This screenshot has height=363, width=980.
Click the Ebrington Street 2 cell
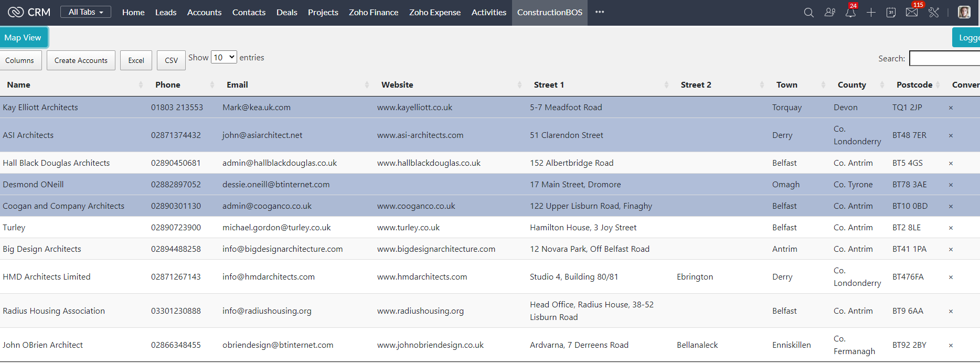[x=695, y=276]
